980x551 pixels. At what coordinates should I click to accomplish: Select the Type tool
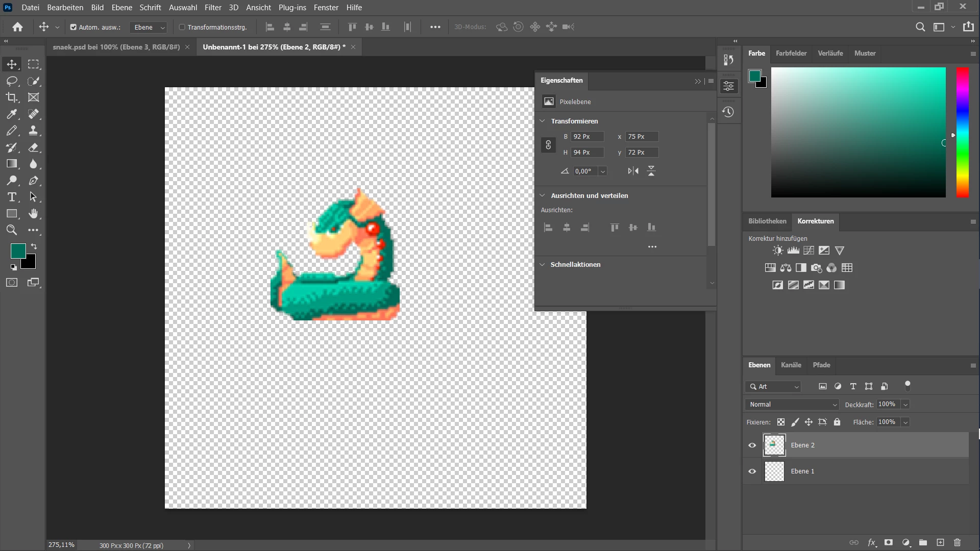tap(12, 197)
